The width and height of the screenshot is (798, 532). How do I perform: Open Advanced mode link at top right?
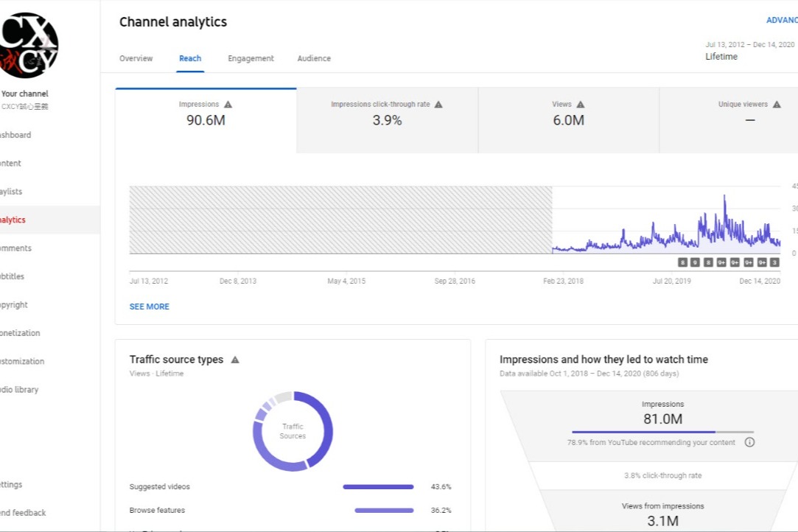(x=781, y=21)
